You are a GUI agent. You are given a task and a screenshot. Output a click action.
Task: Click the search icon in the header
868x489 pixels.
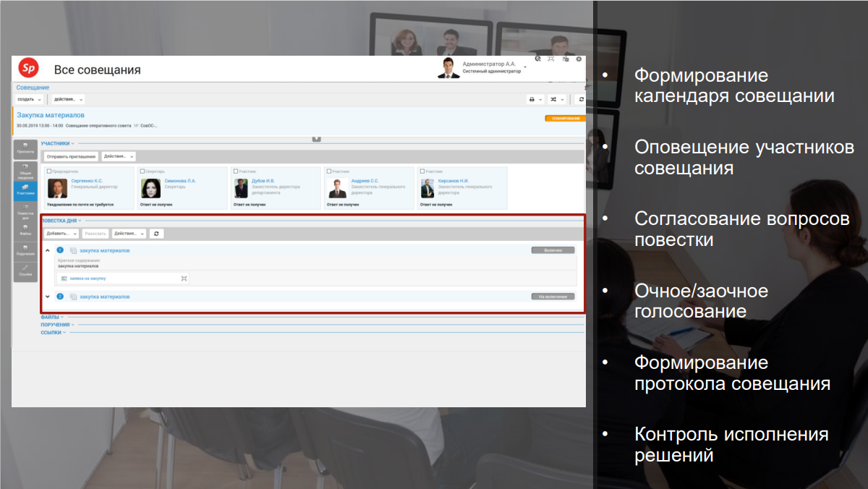point(538,59)
